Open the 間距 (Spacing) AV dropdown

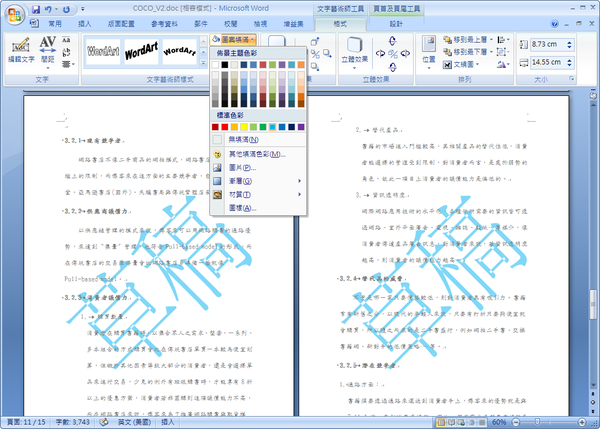pos(48,52)
